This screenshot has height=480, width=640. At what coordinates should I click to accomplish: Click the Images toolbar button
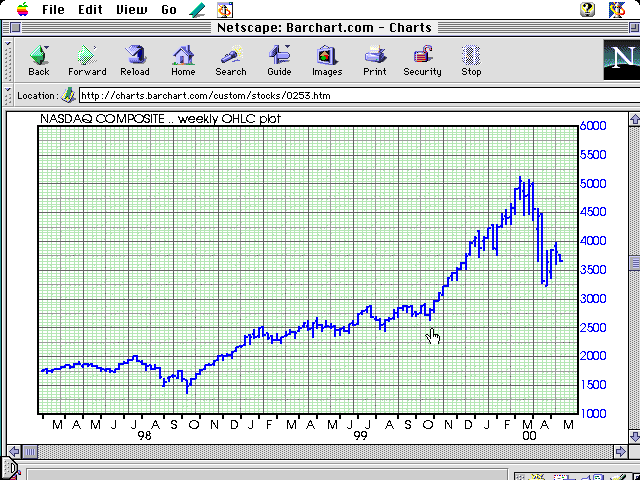coord(327,60)
